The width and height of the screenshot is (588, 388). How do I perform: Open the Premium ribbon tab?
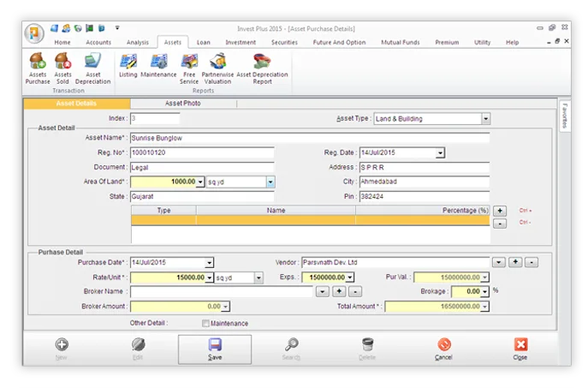[447, 43]
